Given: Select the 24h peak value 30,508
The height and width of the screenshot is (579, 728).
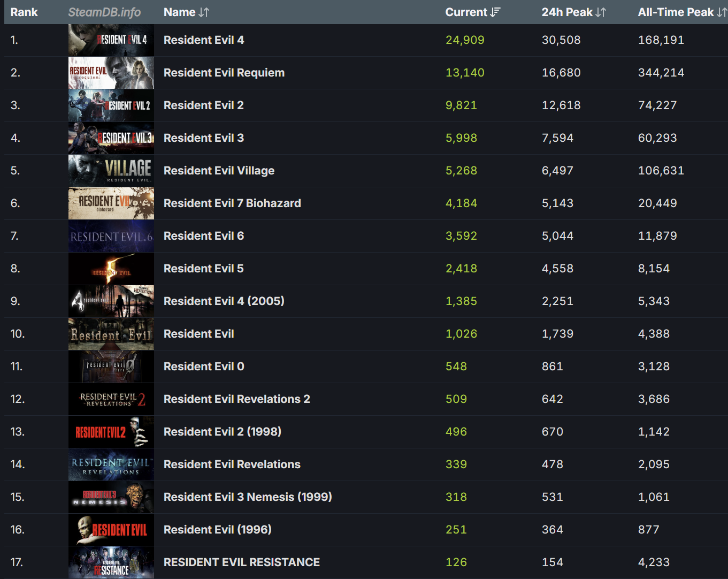Looking at the screenshot, I should pos(561,40).
